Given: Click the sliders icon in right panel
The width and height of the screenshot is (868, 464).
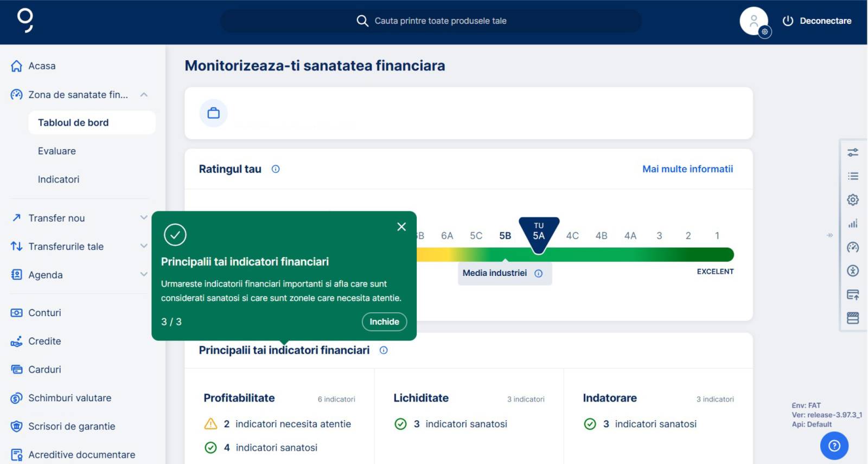Looking at the screenshot, I should (x=853, y=153).
